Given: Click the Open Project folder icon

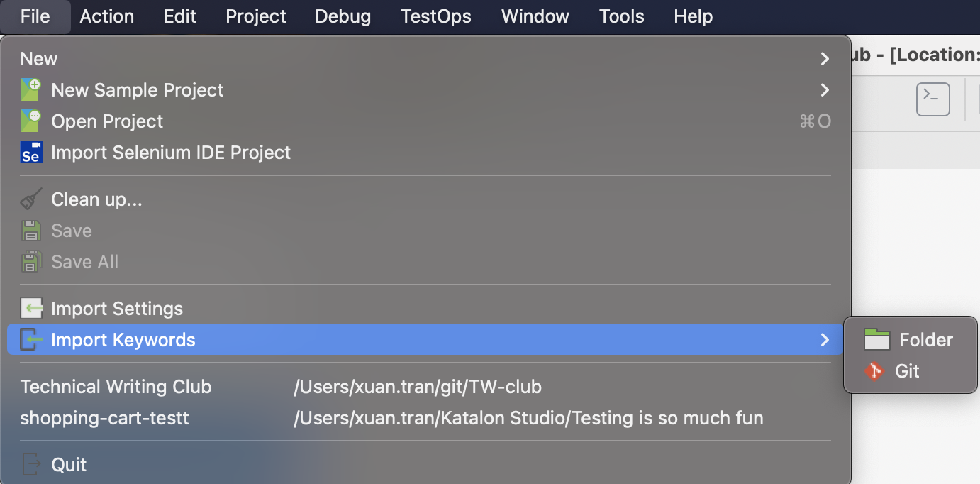Looking at the screenshot, I should [x=31, y=121].
